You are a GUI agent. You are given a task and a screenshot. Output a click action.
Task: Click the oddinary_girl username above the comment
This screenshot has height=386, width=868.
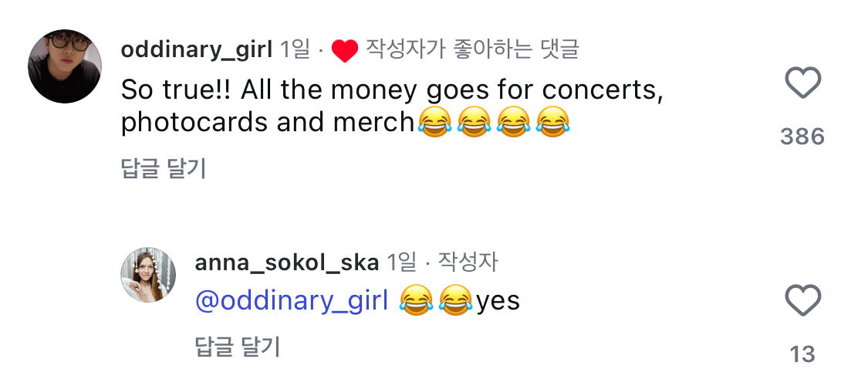(x=197, y=50)
